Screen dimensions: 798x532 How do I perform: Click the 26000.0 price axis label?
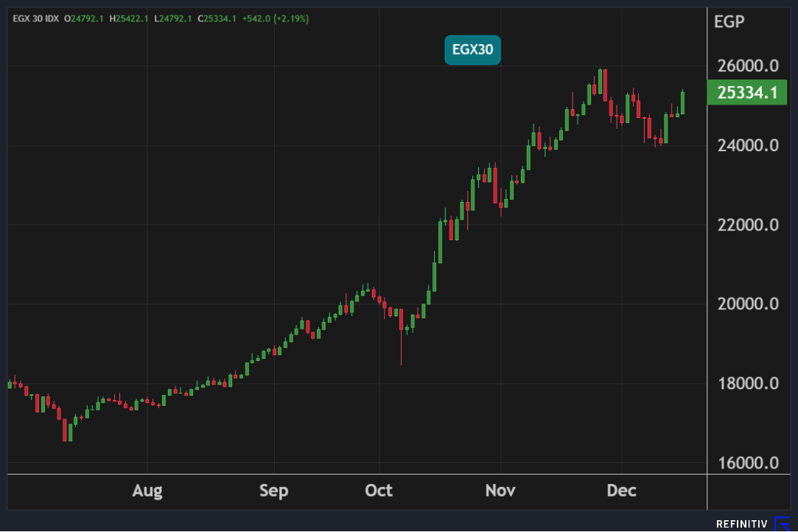point(747,66)
